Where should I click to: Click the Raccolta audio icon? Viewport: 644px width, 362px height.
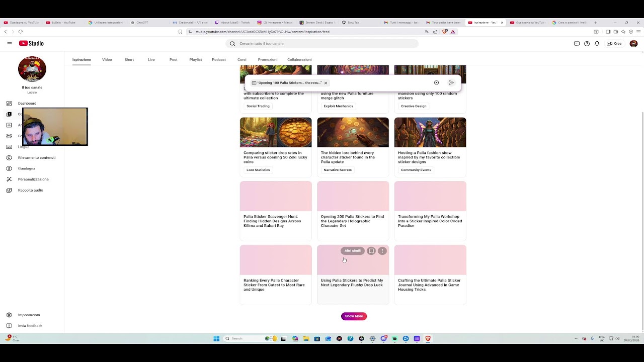pos(9,191)
